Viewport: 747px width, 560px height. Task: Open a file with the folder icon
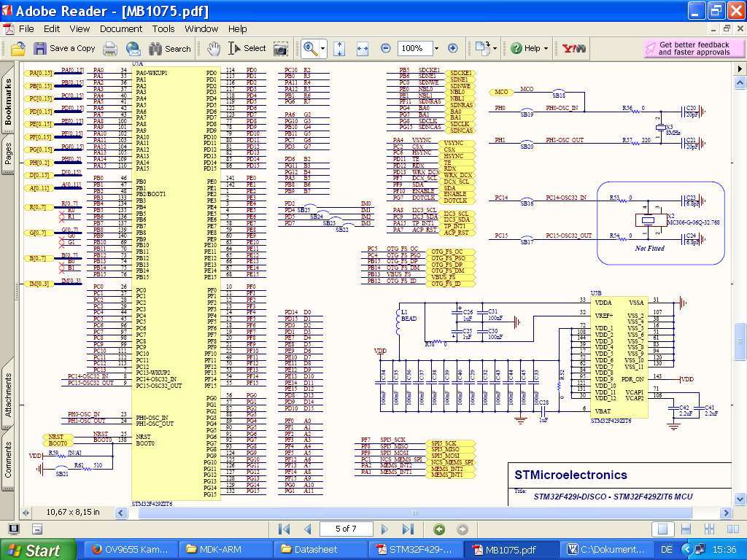(18, 49)
